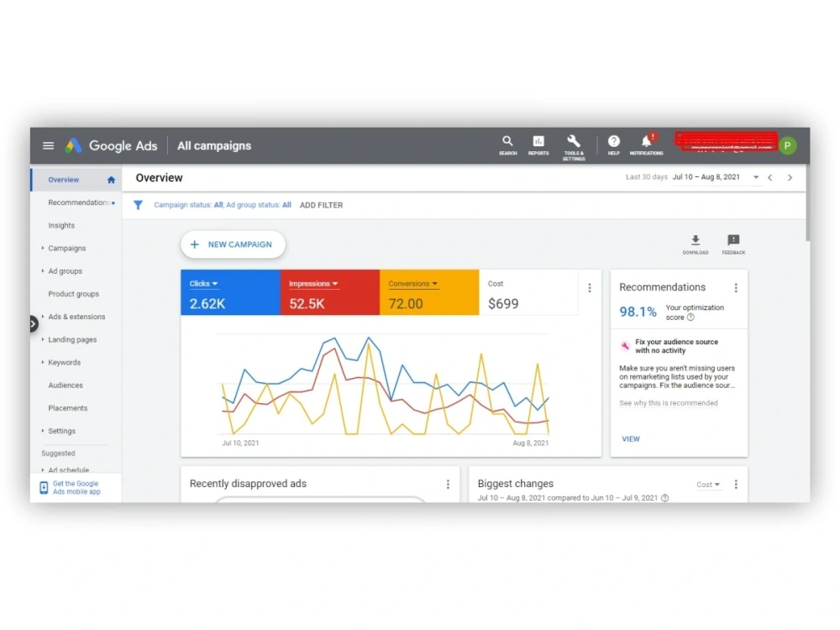The width and height of the screenshot is (840, 630).
Task: Toggle the Add Filter option
Action: (321, 204)
